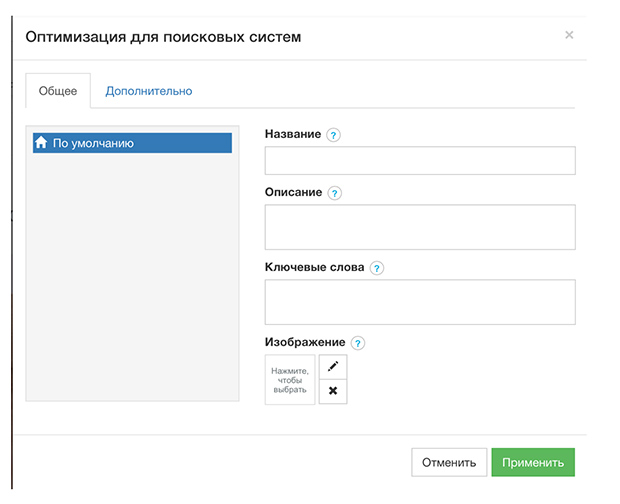Viewport: 620px width, 504px height.
Task: Open help tooltip next to Название
Action: pyautogui.click(x=334, y=135)
